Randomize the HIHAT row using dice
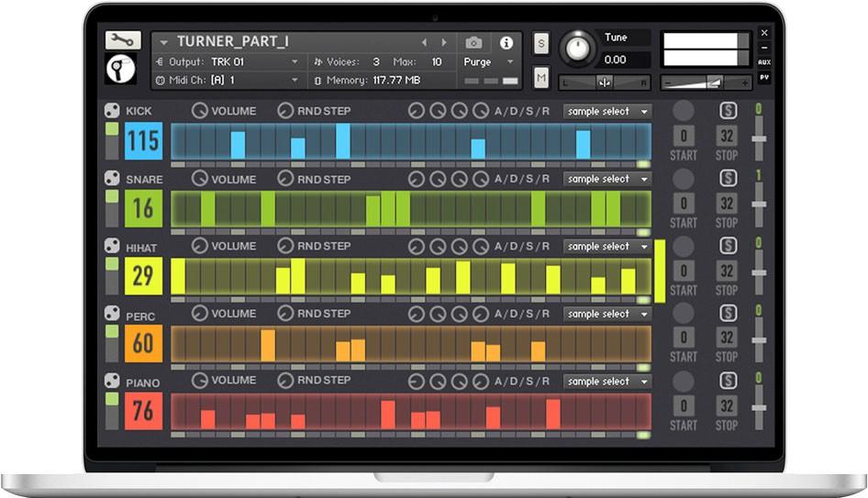 112,246
